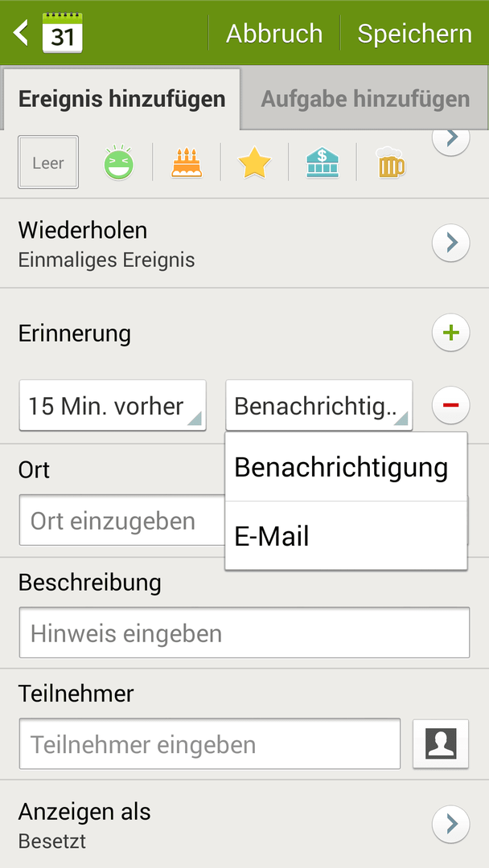Choose the beer mug sticker
The width and height of the screenshot is (489, 868).
390,163
